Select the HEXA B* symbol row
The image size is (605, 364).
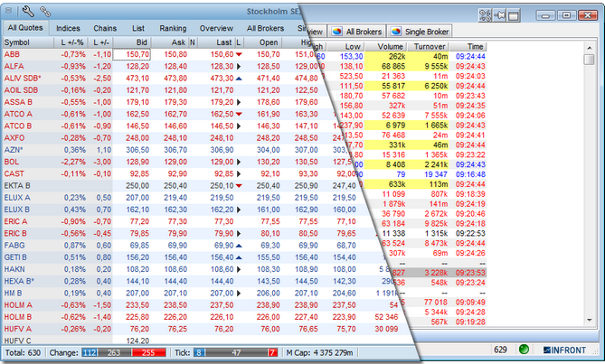pyautogui.click(x=19, y=281)
